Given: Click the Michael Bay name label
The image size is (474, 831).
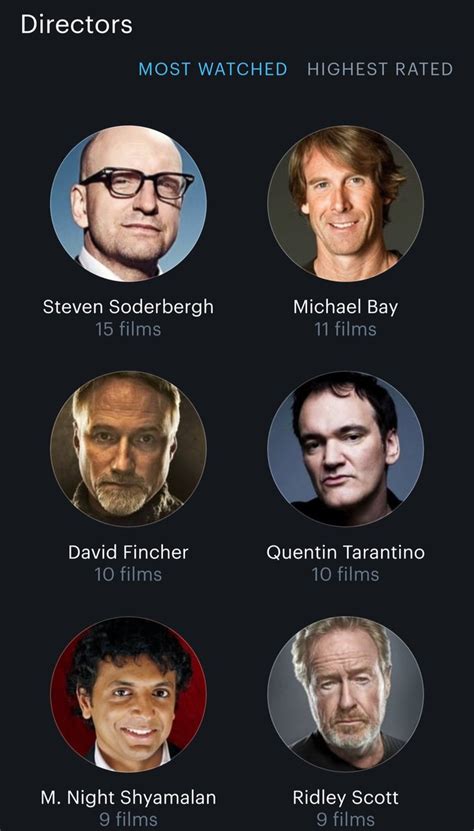Looking at the screenshot, I should point(345,307).
